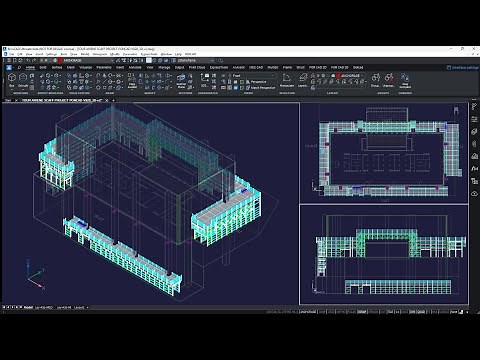Open the Home ribbon tab
The width and height of the screenshot is (480, 360).
[x=30, y=67]
